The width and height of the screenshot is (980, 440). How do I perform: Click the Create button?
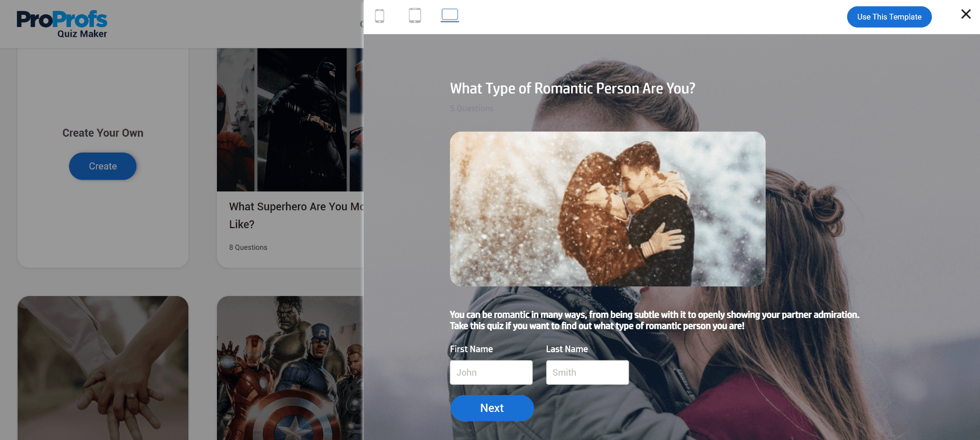point(103,166)
